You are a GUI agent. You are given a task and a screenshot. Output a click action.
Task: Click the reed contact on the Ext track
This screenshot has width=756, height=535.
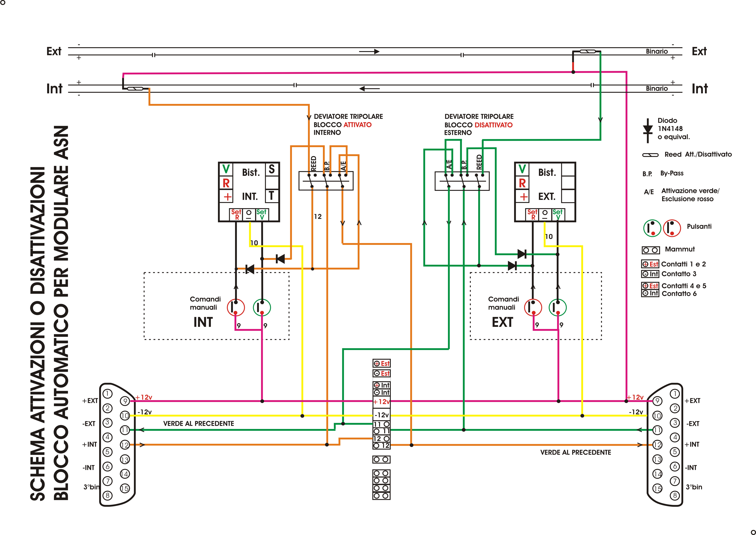588,51
